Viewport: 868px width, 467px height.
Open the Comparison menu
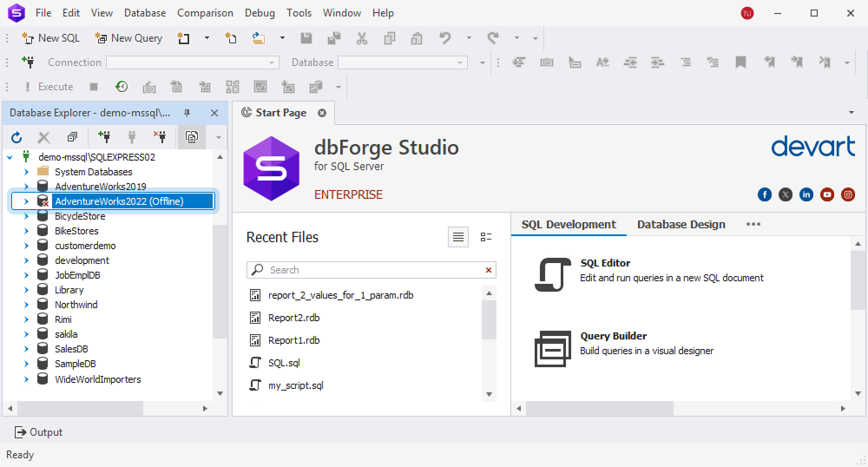pos(205,13)
